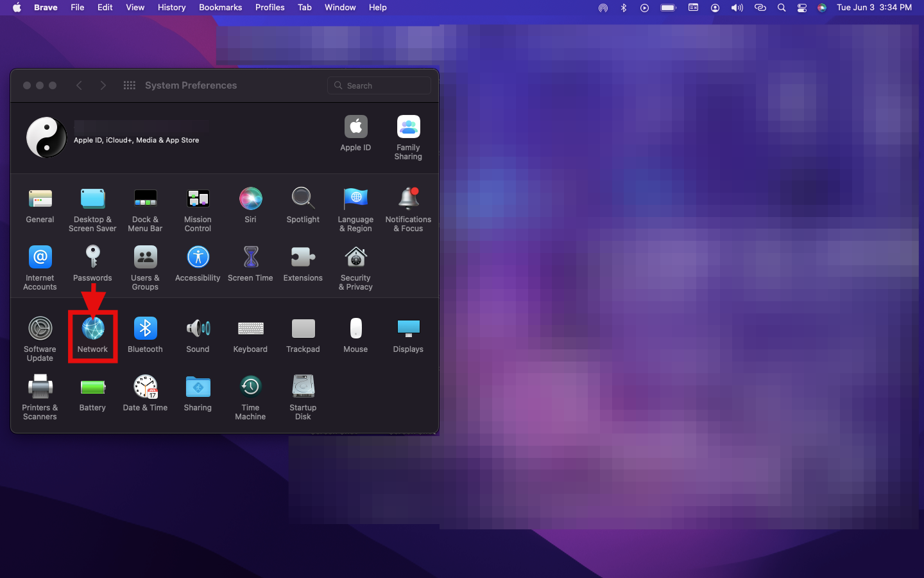
Task: Open Sound preferences
Action: coord(198,336)
